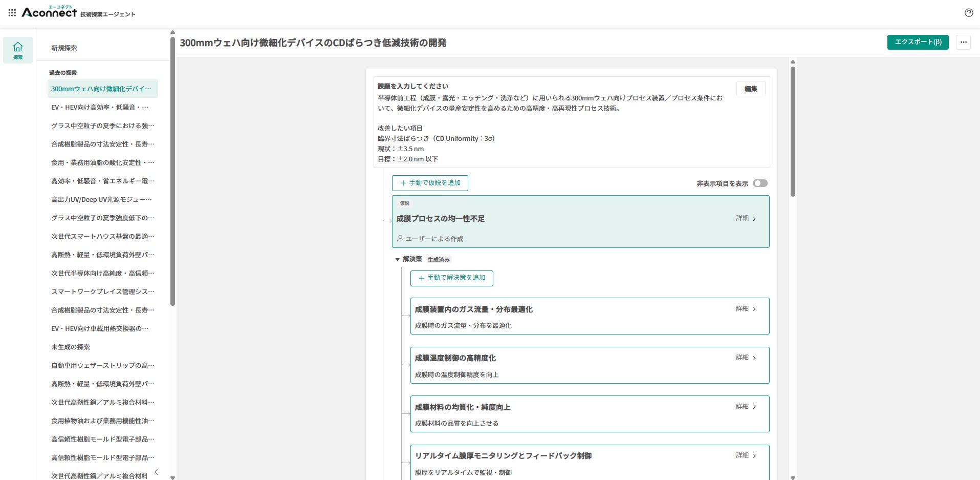Open the app launcher grid icon
Image resolution: width=980 pixels, height=480 pixels.
12,12
